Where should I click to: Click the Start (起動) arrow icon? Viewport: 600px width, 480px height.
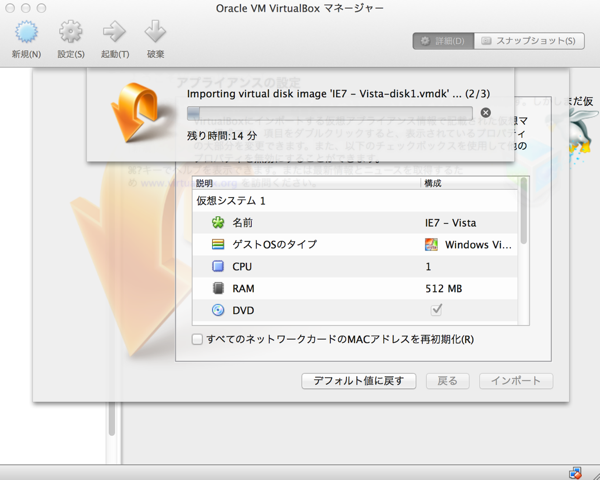(114, 32)
